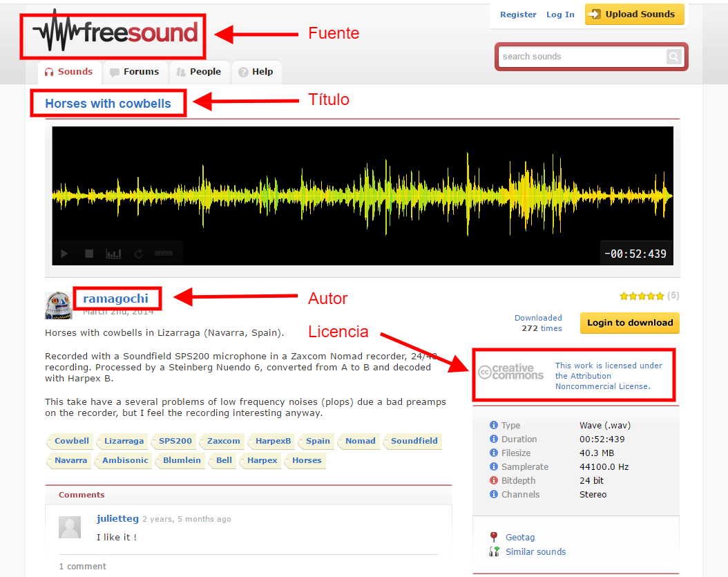Open ramagochi's user profile
The width and height of the screenshot is (728, 577).
click(x=115, y=299)
